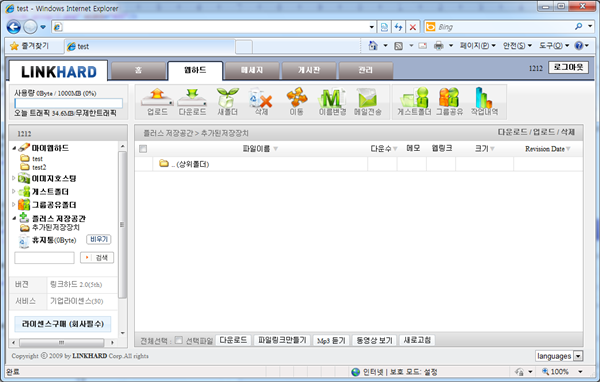
Task: Click the 상위폴더 parent folder icon
Action: point(164,163)
